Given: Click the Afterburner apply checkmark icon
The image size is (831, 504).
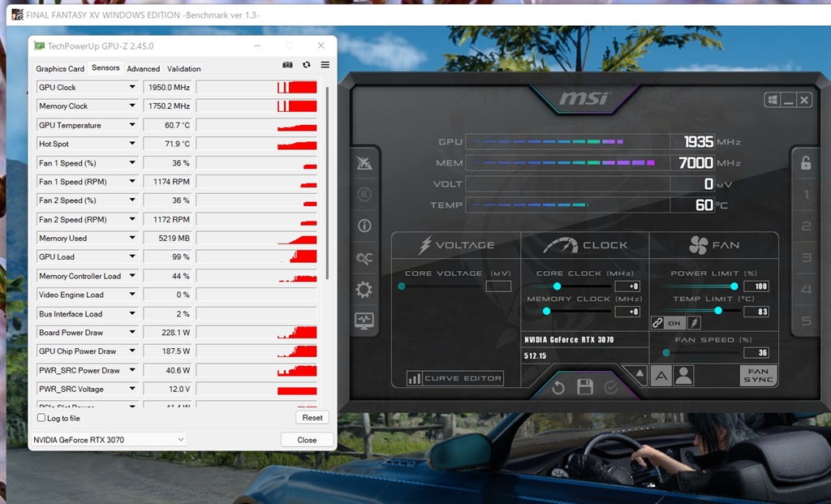Looking at the screenshot, I should tap(611, 388).
